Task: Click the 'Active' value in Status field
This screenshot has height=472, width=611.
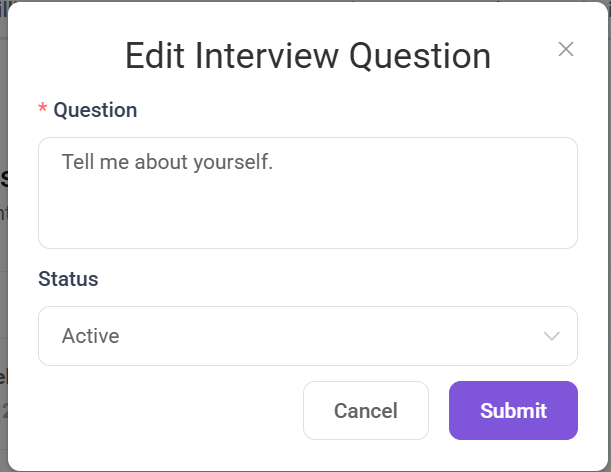Action: tap(91, 336)
